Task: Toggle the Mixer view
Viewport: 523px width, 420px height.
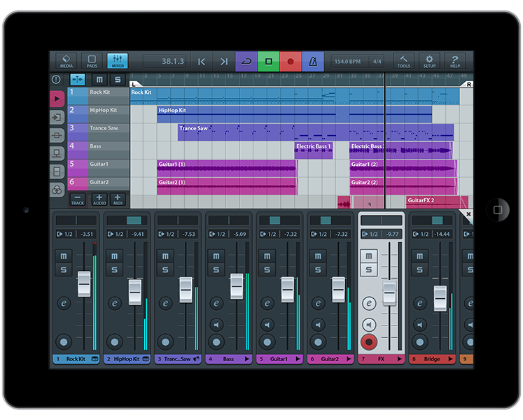Action: 118,61
